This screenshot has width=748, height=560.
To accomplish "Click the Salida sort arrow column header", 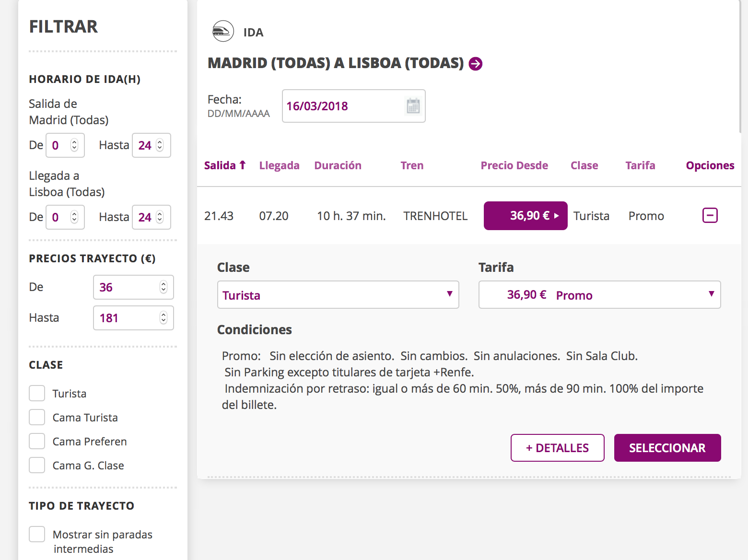I will 225,165.
